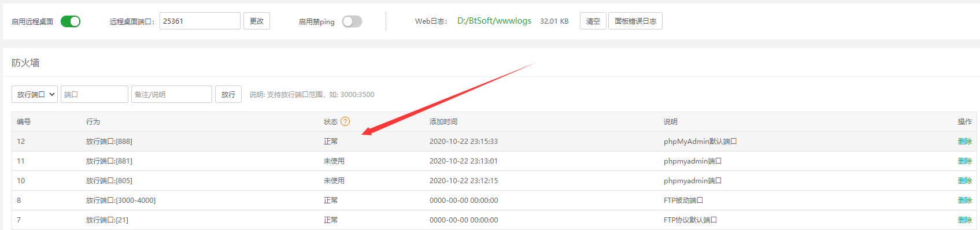Click the 32.01 KB log size text
The image size is (980, 230).
tap(554, 21)
